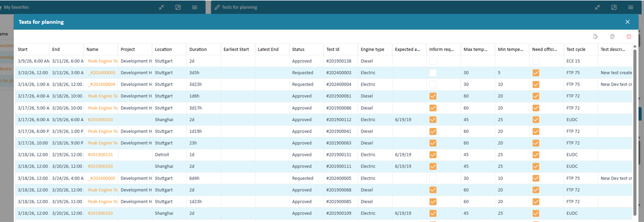Image resolution: width=644 pixels, height=222 pixels.
Task: Uncheck Need official for test #201900109
Action: [x=536, y=213]
